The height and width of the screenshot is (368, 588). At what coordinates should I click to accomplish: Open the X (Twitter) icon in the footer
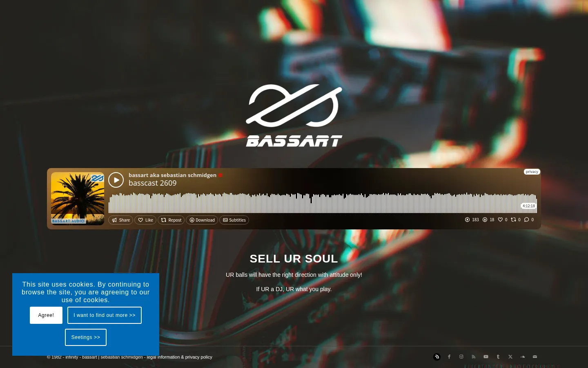(x=510, y=357)
